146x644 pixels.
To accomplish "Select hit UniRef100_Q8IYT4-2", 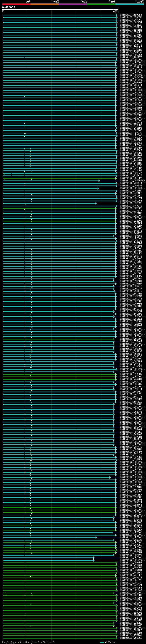I will coord(132,77).
